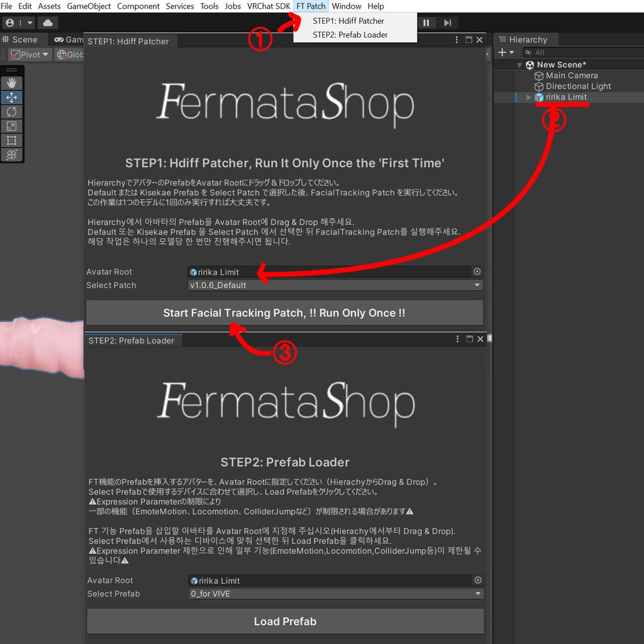This screenshot has width=644, height=644.
Task: Open the STEP2 window's kebab menu
Action: point(457,338)
